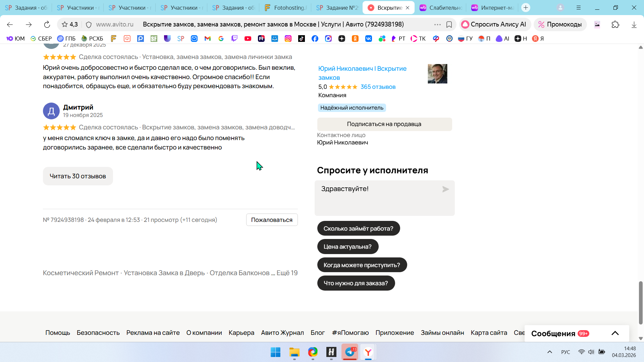644x362 pixels.
Task: Switch to Слабительное Wildberries tab
Action: (441, 8)
